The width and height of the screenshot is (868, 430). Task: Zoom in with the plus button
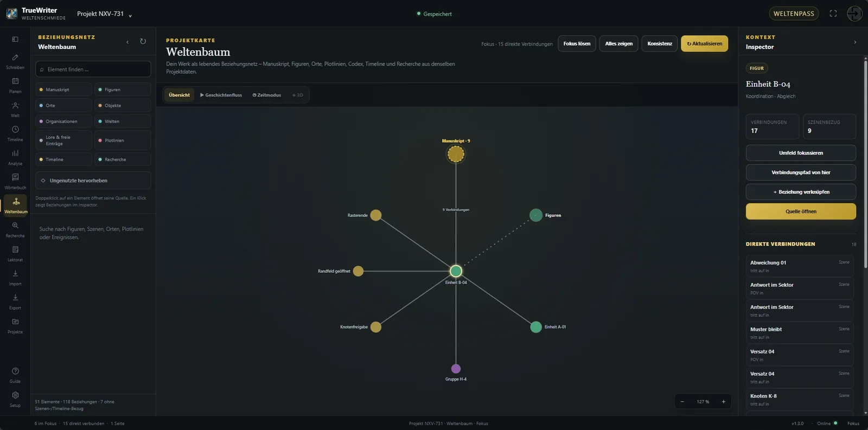click(x=723, y=402)
